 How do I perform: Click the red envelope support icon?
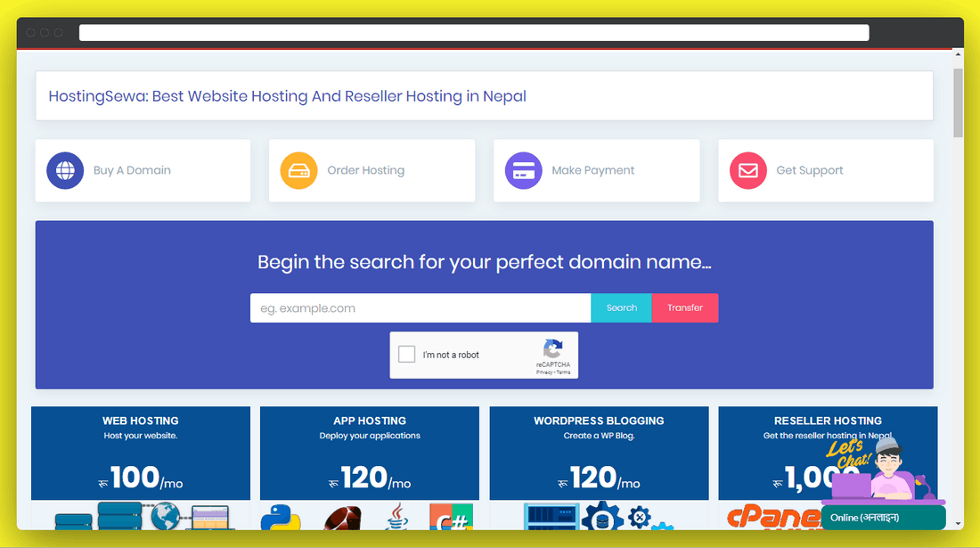pos(748,170)
